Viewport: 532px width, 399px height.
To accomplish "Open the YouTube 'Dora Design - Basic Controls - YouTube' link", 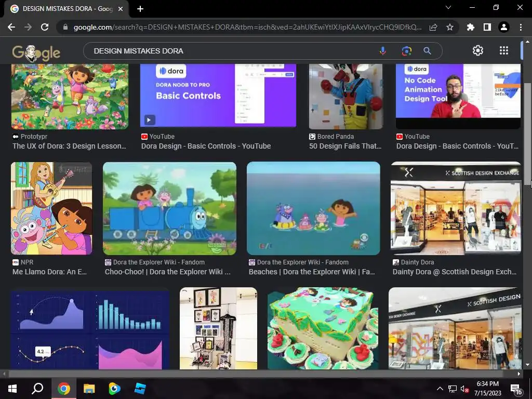I will [206, 146].
